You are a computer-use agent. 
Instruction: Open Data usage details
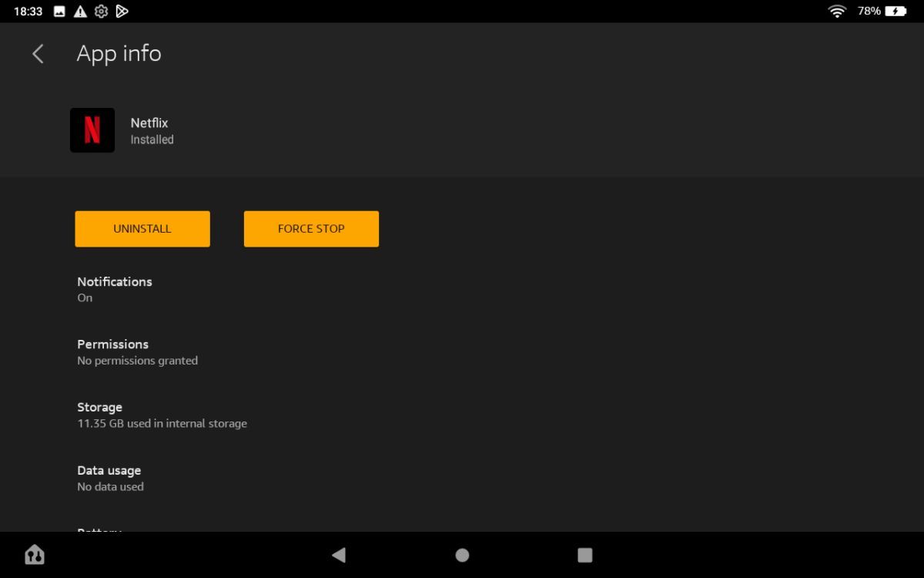[x=462, y=478]
